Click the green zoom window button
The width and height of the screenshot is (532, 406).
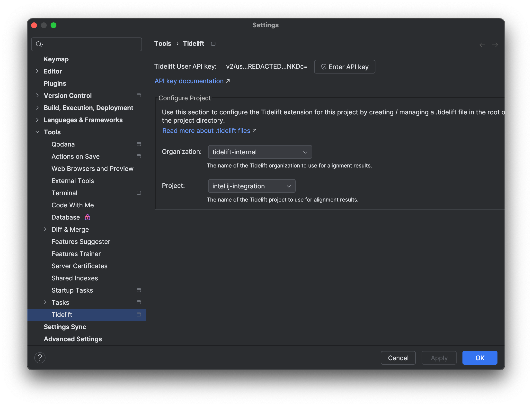[x=53, y=25]
